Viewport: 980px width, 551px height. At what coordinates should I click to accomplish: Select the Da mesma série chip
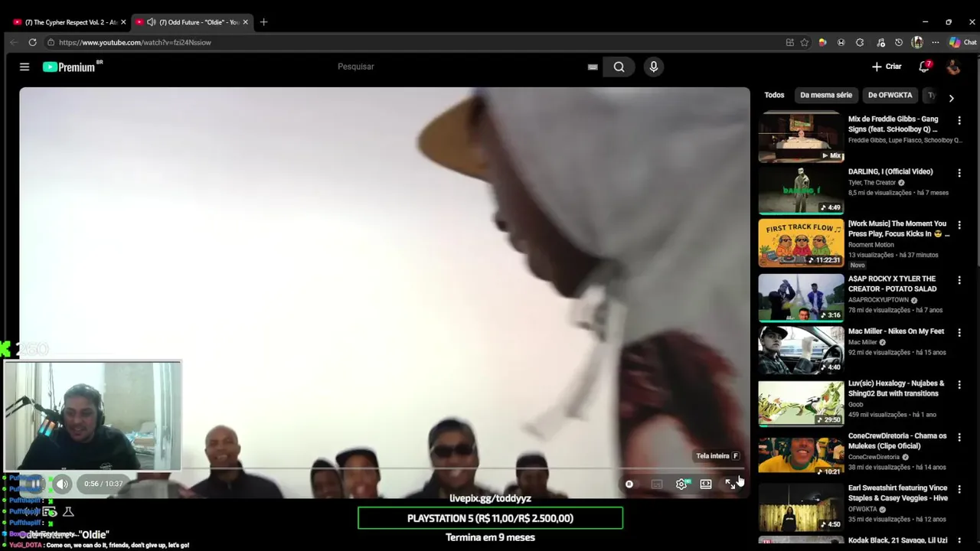click(826, 95)
